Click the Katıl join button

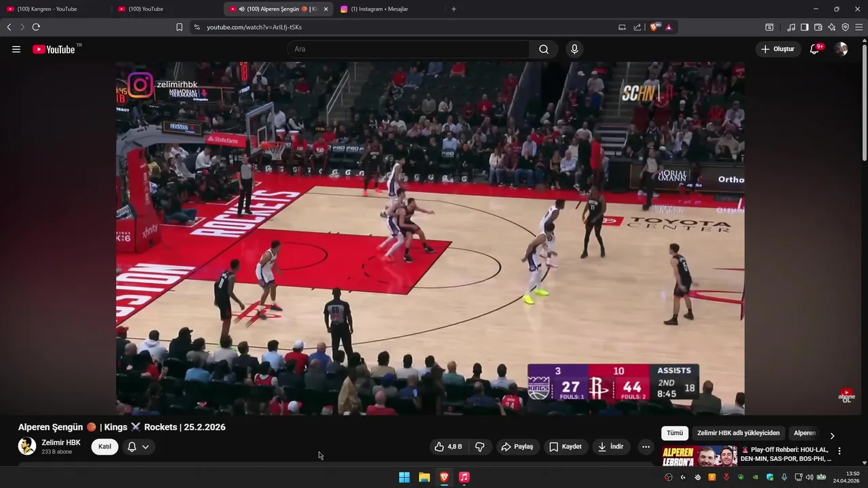[105, 447]
